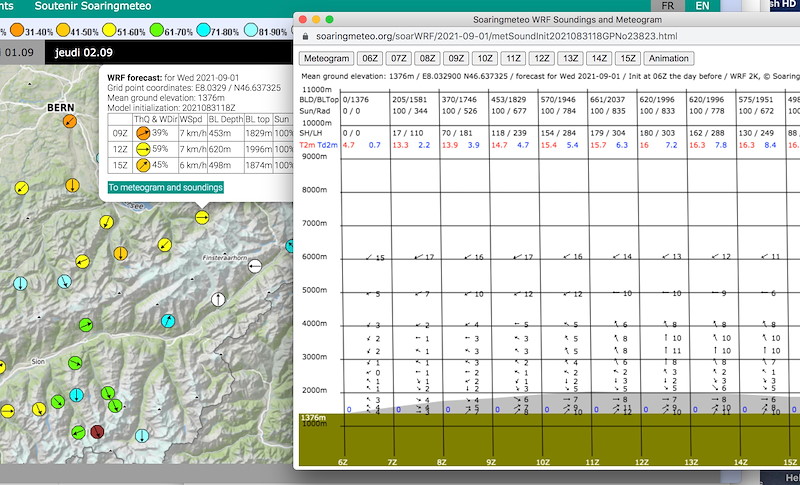The image size is (800, 485).
Task: Click the 61-70% green legend swatch
Action: click(x=157, y=30)
